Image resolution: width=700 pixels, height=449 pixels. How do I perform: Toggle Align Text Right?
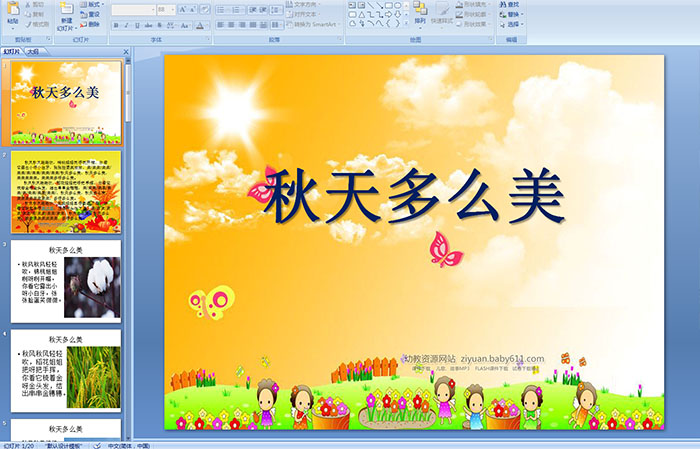coord(242,25)
